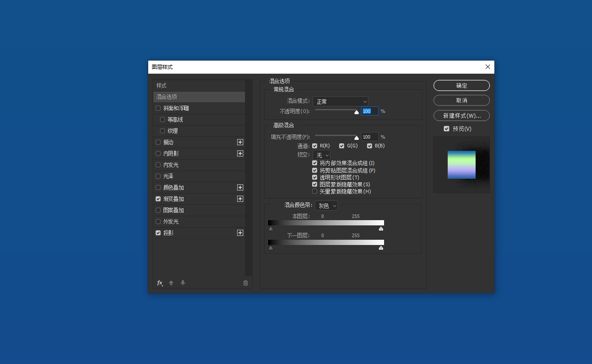Screen dimensions: 592x364
Task: Click the 取消 button
Action: tap(462, 100)
